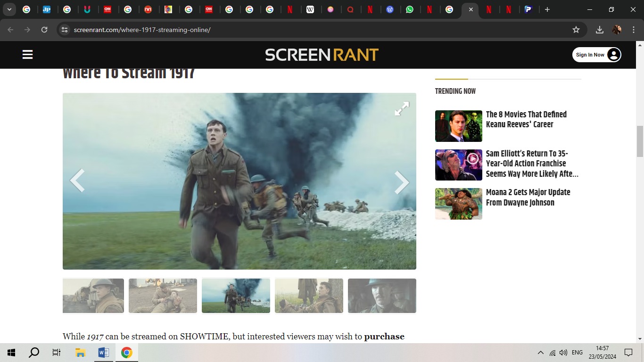Image resolution: width=644 pixels, height=362 pixels.
Task: Click the Chrome taskbar icon
Action: (126, 353)
